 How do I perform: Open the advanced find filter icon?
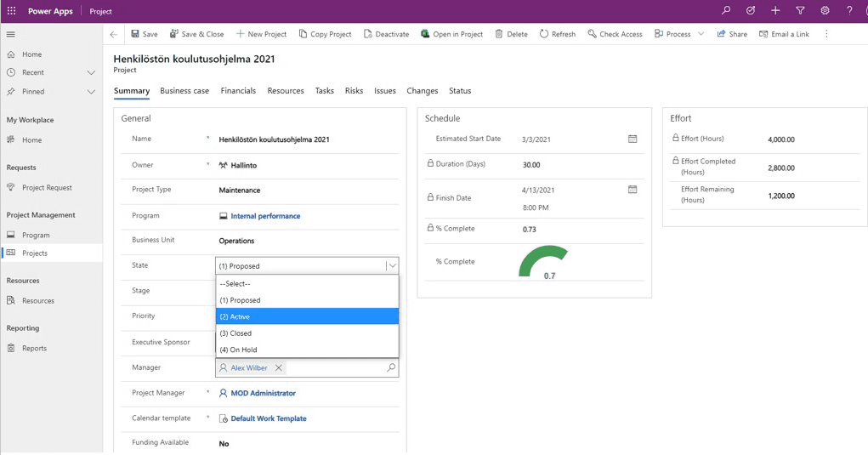[x=800, y=11]
